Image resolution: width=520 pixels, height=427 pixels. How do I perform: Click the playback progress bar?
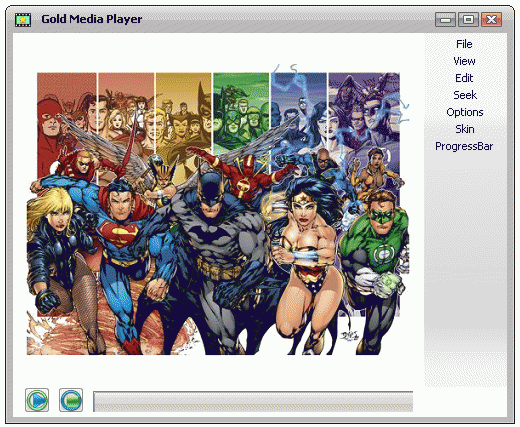click(x=253, y=402)
